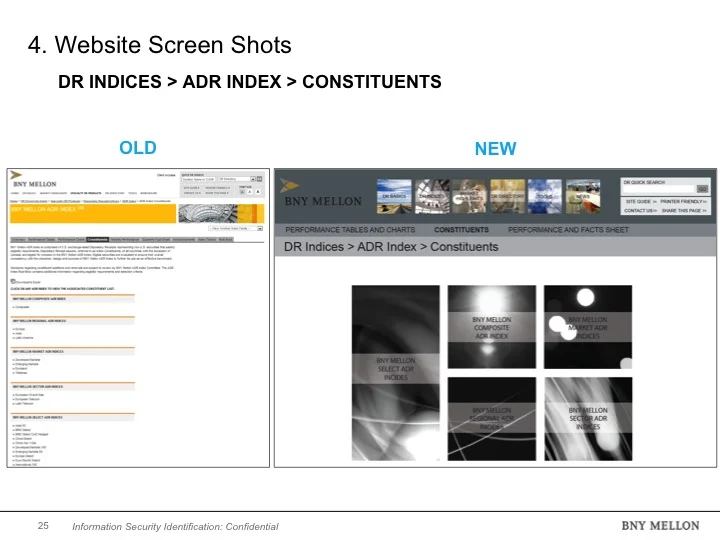This screenshot has height=540, width=720.
Task: Open the Site Guide link in NEW site
Action: point(641,202)
